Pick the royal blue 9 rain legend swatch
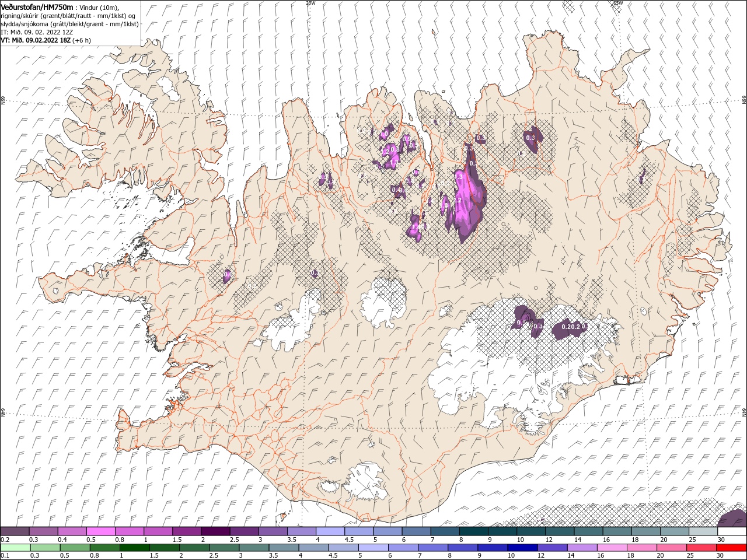Viewport: 747px width, 560px height. 493,548
